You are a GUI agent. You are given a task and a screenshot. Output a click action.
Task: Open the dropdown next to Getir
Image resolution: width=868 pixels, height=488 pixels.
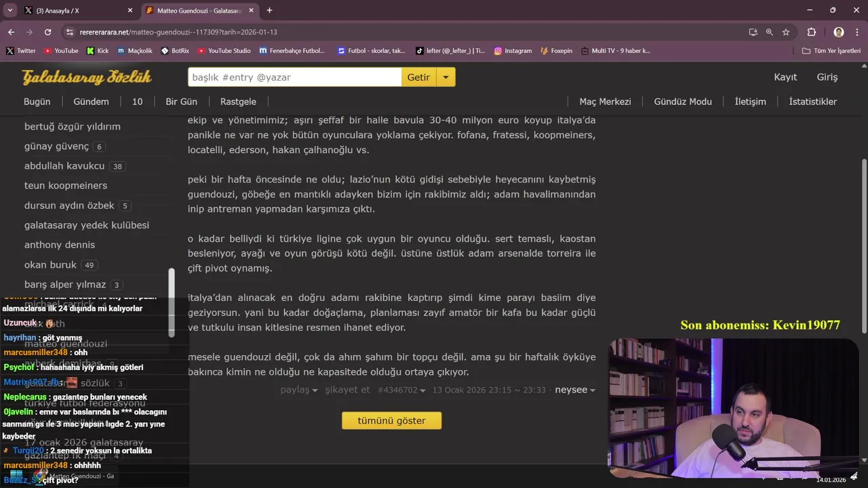point(446,77)
